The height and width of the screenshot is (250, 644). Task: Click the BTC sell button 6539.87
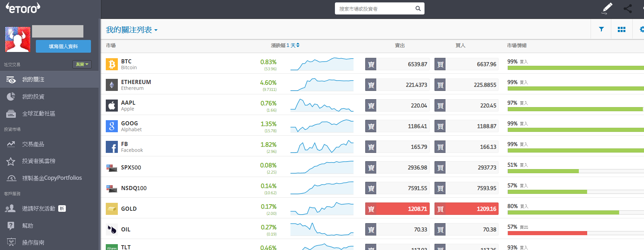click(x=397, y=64)
